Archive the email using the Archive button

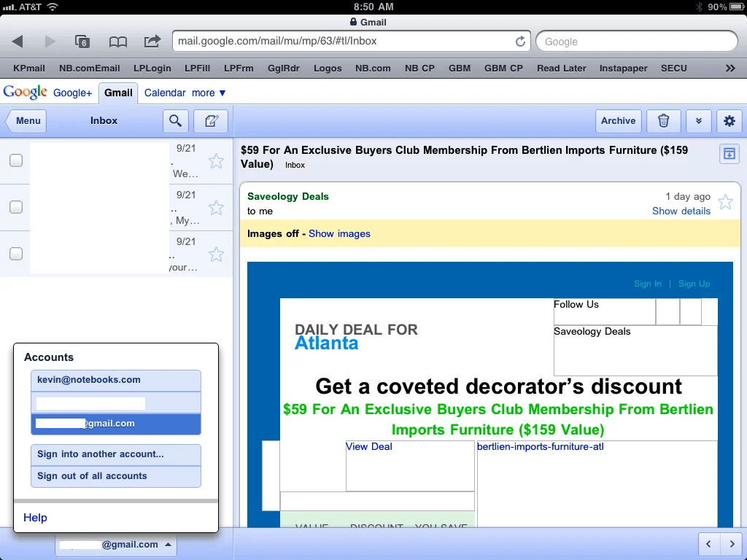618,121
